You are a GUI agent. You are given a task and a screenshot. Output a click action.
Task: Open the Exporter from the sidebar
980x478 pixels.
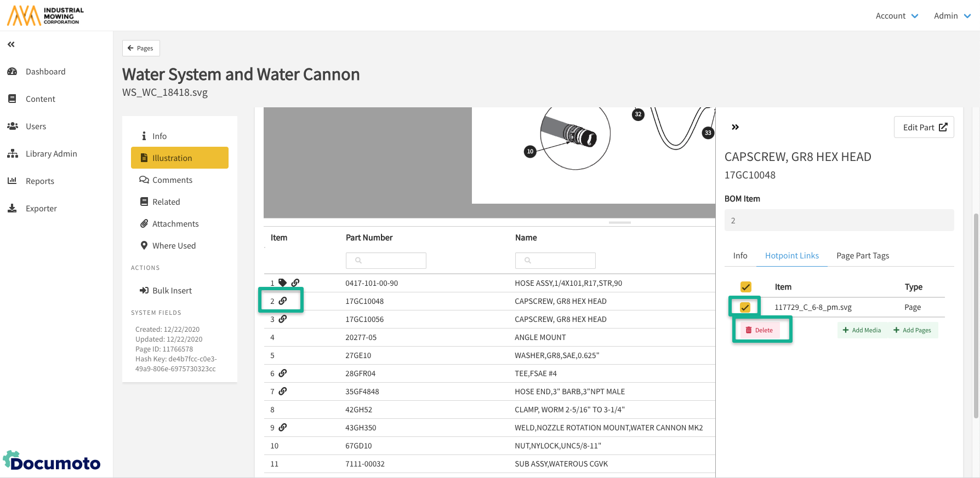pos(41,209)
